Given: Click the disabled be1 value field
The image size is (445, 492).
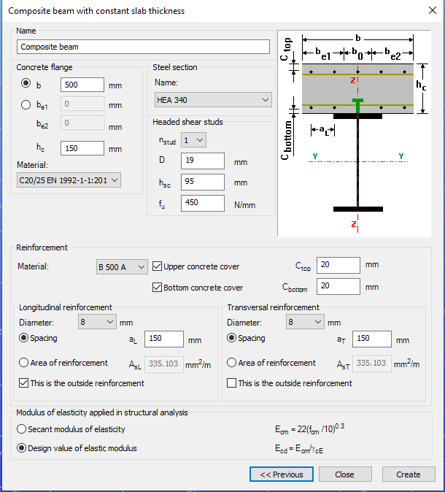Looking at the screenshot, I should click(82, 104).
